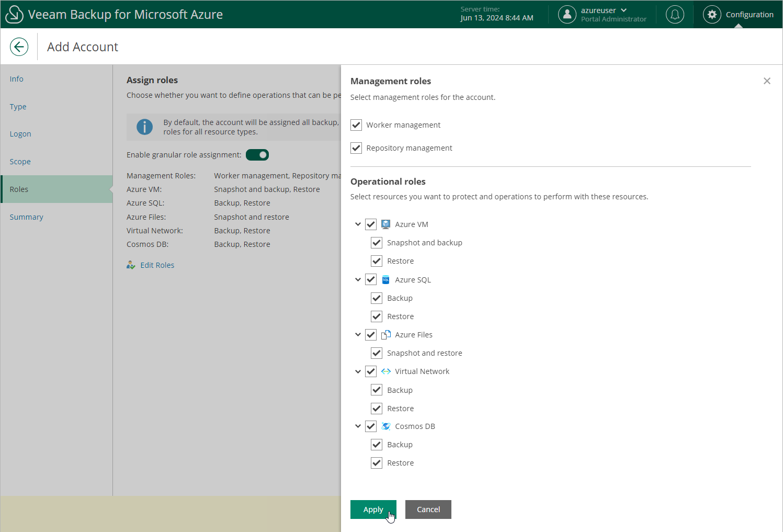Click the 'Management Roles:' summary label
The height and width of the screenshot is (532, 783).
[x=161, y=176]
